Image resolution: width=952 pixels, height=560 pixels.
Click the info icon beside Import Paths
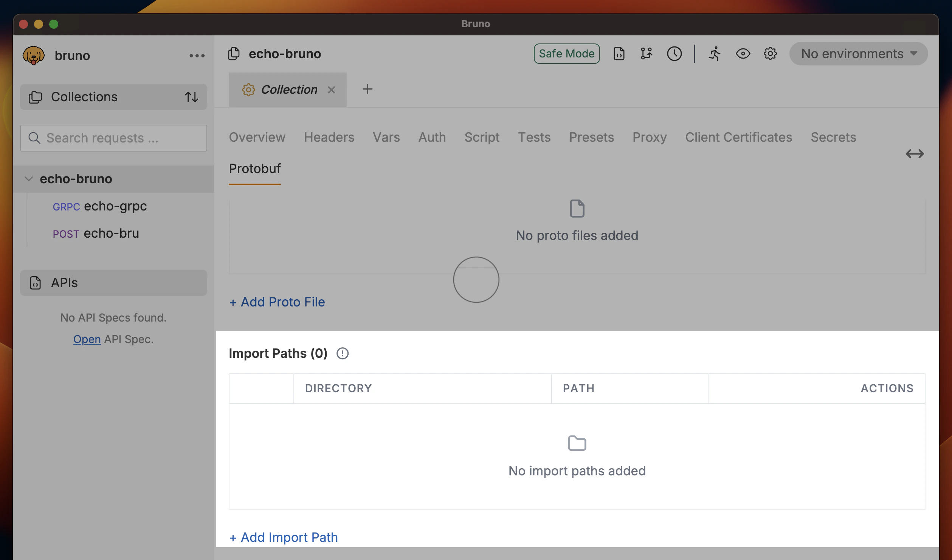pos(342,353)
